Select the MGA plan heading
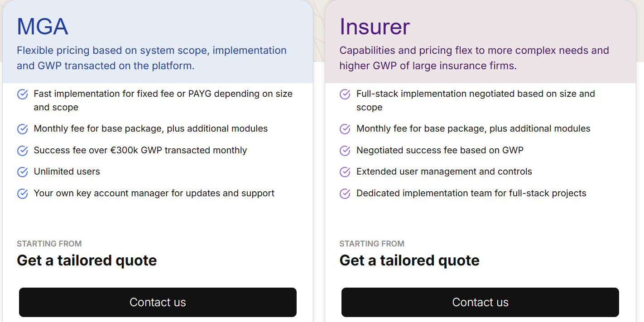Viewport: 644px width, 322px height. click(43, 26)
